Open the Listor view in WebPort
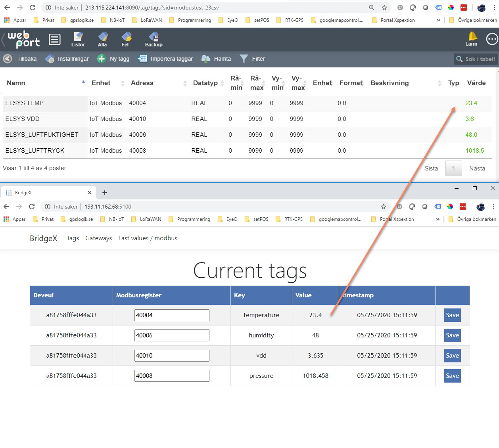The image size is (499, 448). click(78, 39)
